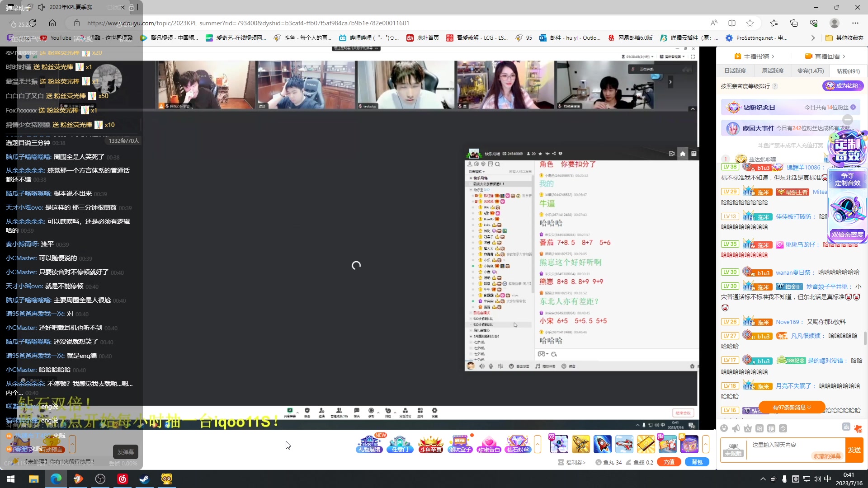Viewport: 868px width, 488px height.
Task: Send the message with 发送
Action: coord(854,450)
